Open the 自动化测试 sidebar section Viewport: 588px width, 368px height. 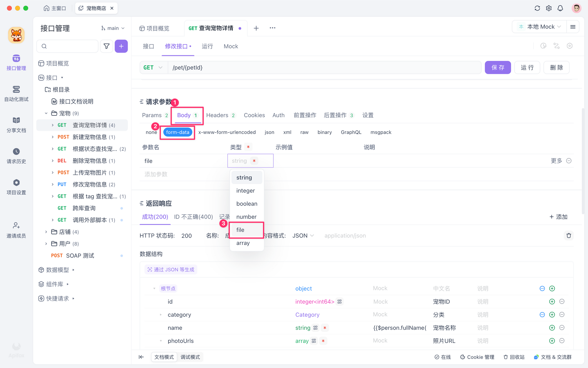(16, 94)
